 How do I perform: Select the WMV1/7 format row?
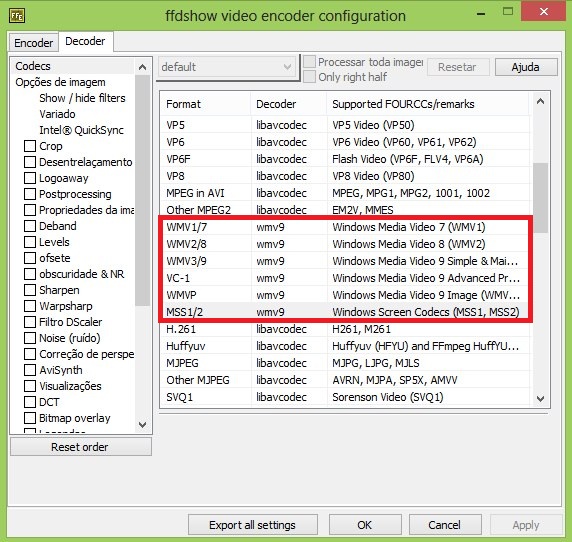pyautogui.click(x=345, y=227)
